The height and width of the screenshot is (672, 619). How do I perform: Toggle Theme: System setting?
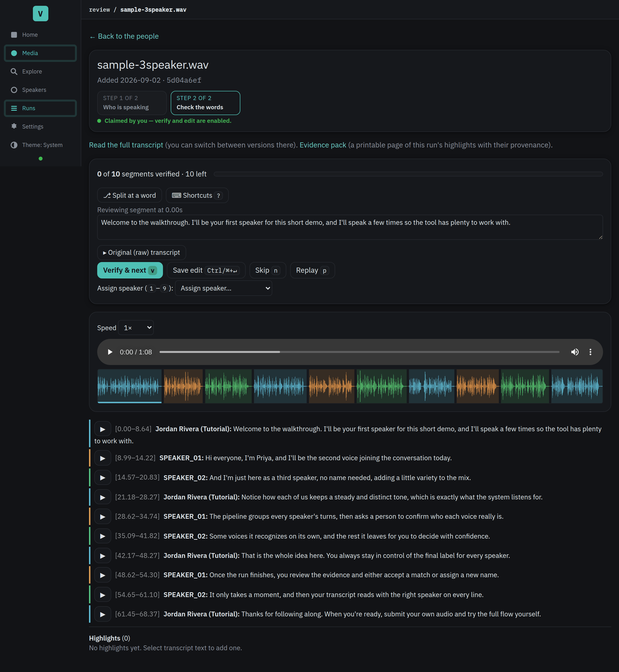41,145
